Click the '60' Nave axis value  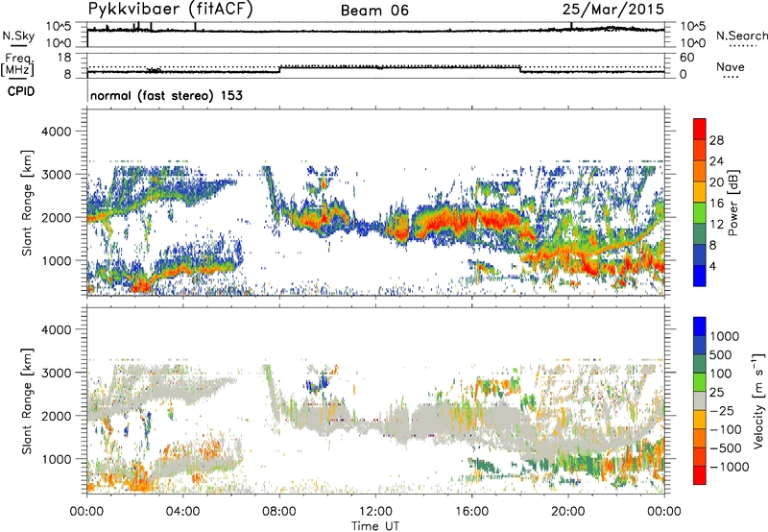(x=686, y=58)
